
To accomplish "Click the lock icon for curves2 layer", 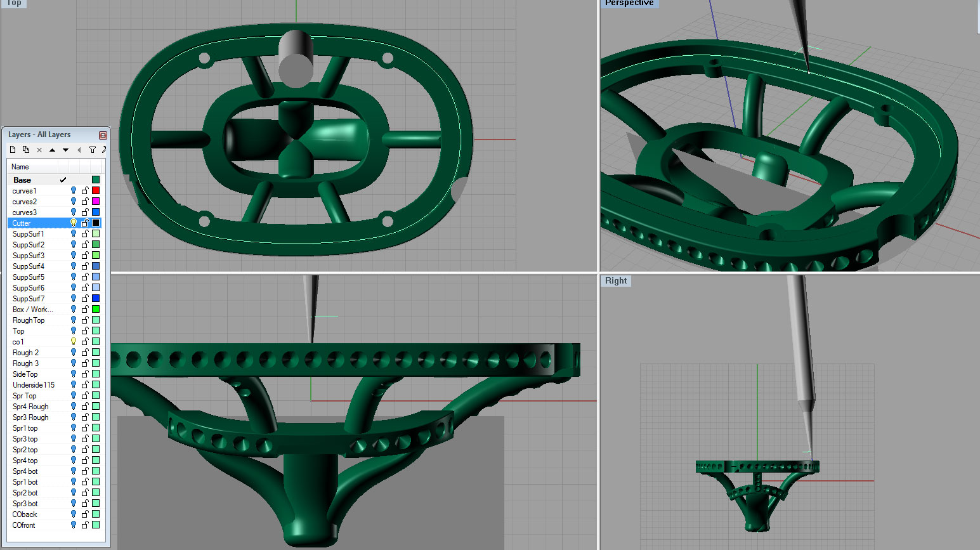I will [85, 201].
